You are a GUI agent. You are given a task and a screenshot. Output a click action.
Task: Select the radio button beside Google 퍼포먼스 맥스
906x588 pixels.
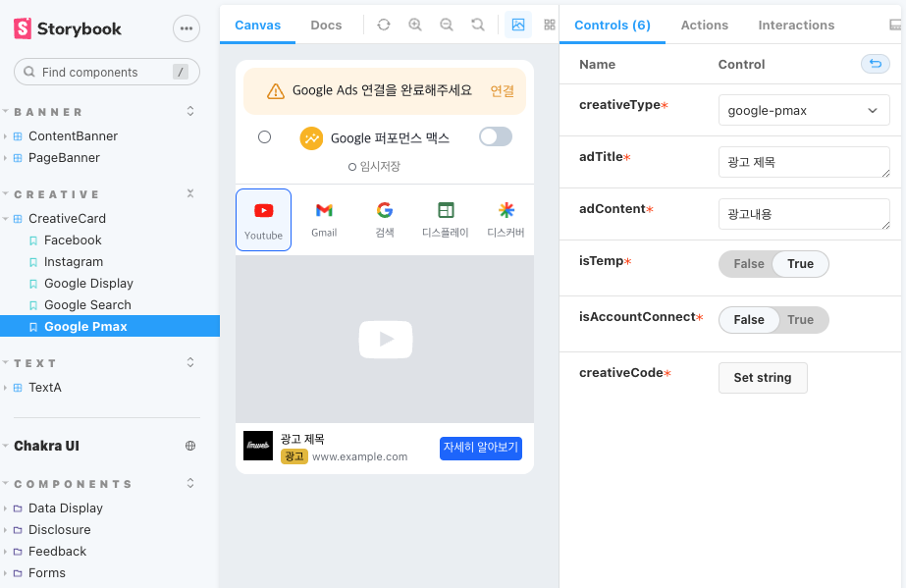[x=264, y=136]
